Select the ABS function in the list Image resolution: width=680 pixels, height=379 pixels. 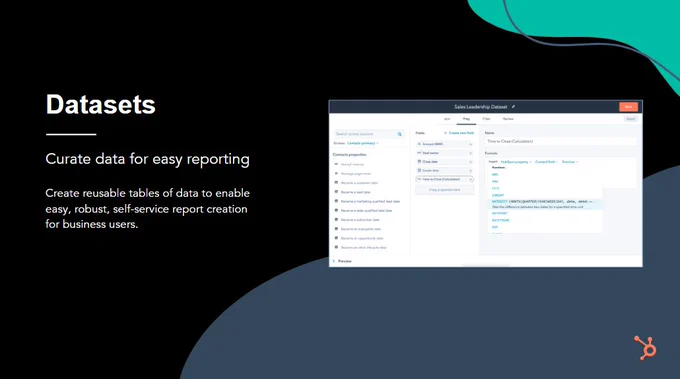(x=495, y=174)
